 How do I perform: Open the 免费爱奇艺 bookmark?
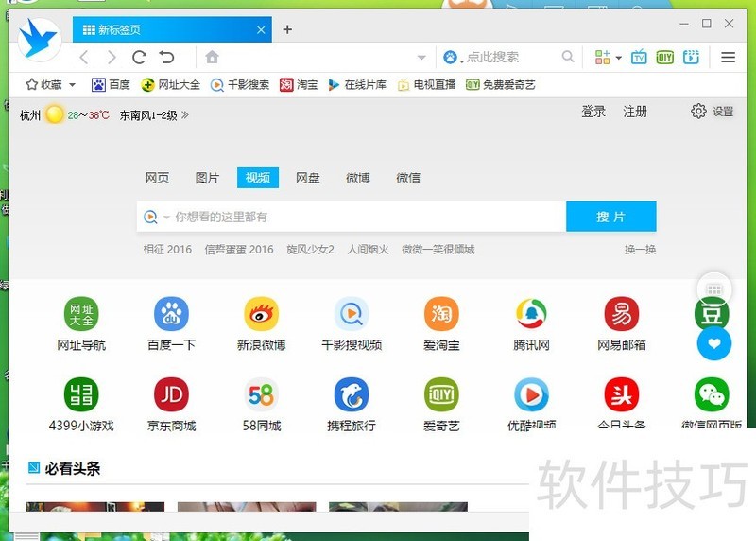coord(501,85)
